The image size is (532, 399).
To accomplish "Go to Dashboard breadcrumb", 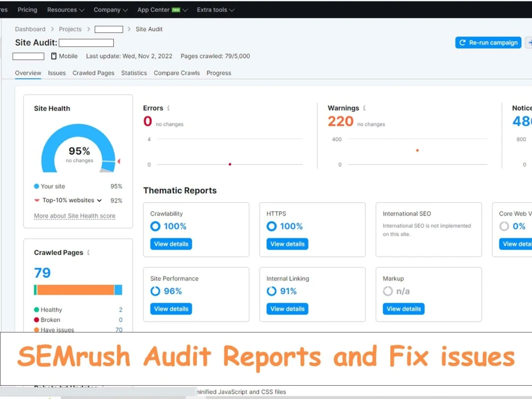I will (30, 29).
